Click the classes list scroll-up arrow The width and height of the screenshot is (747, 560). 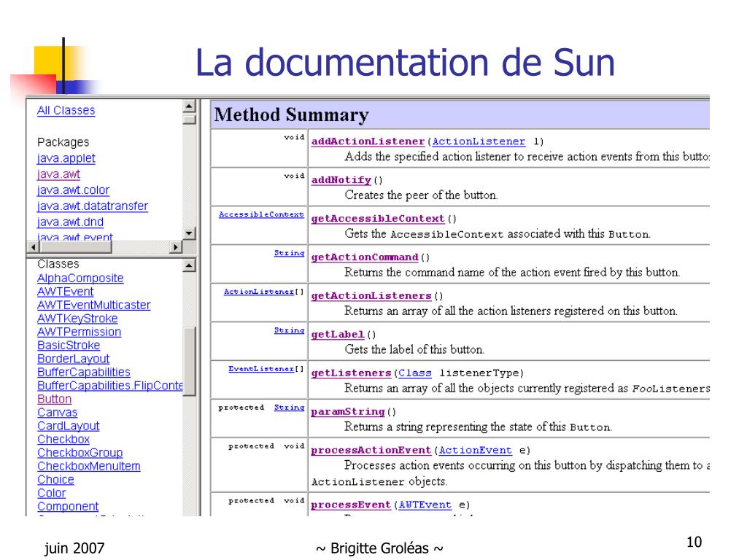coord(189,265)
